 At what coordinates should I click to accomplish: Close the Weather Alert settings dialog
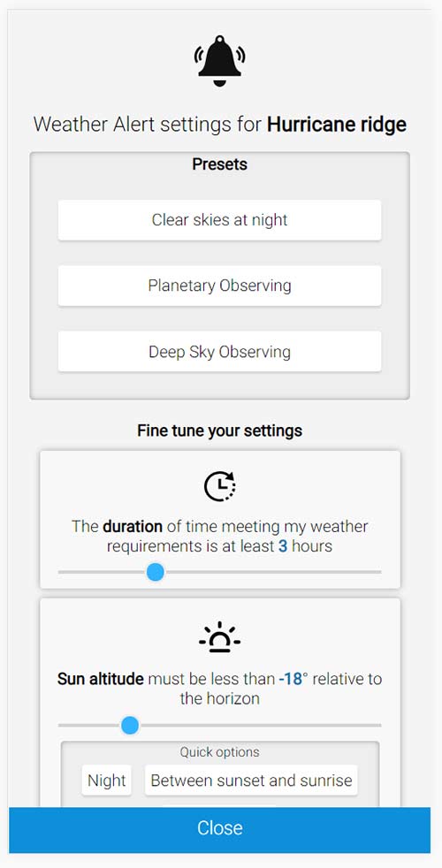220,830
